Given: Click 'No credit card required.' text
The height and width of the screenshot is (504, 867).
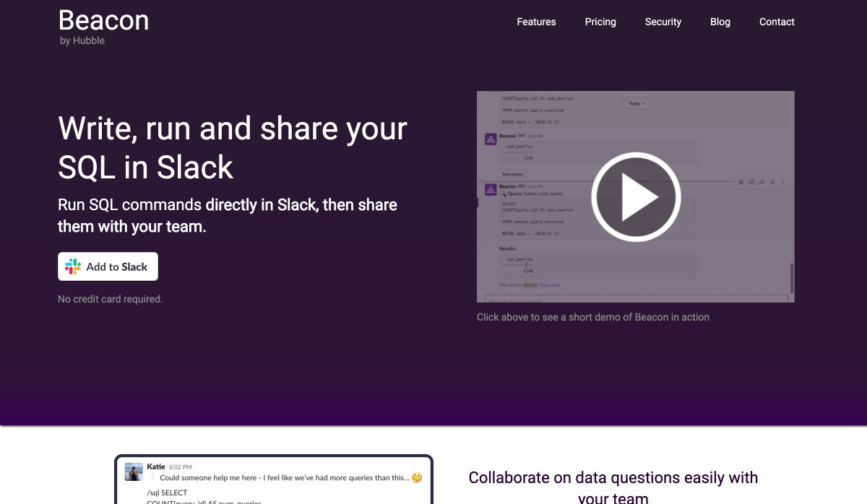Looking at the screenshot, I should 111,299.
